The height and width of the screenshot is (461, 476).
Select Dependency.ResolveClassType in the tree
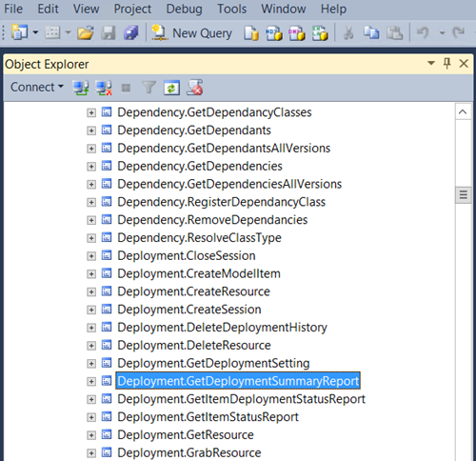click(x=199, y=238)
